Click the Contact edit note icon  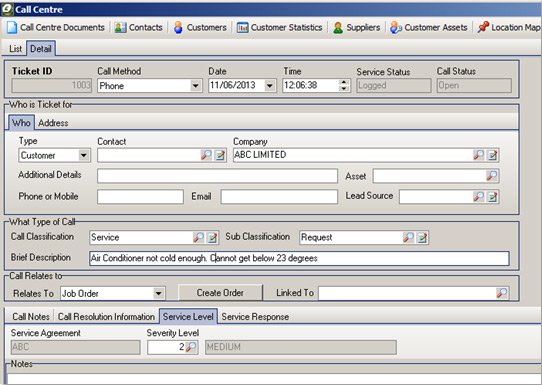click(x=220, y=155)
